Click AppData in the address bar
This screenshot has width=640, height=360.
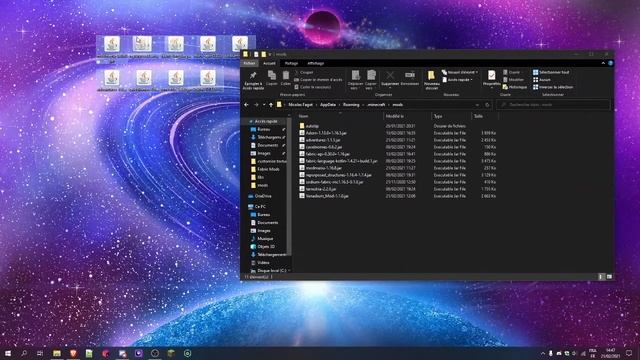(328, 105)
